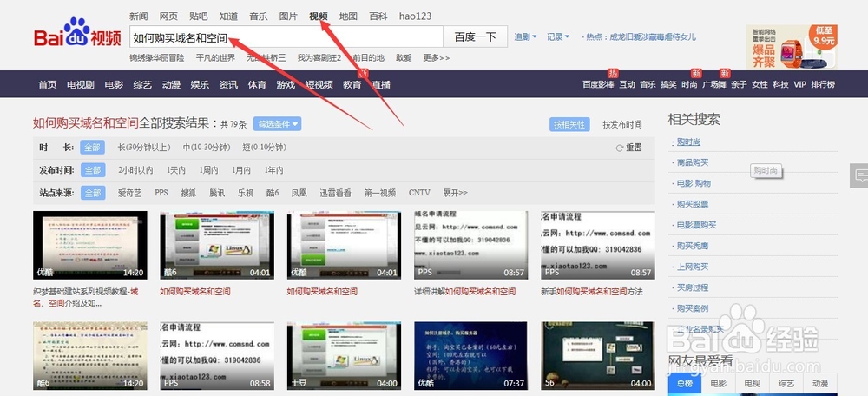Filter duration by 长(30分钟以上)
This screenshot has height=396, width=868.
coord(144,148)
